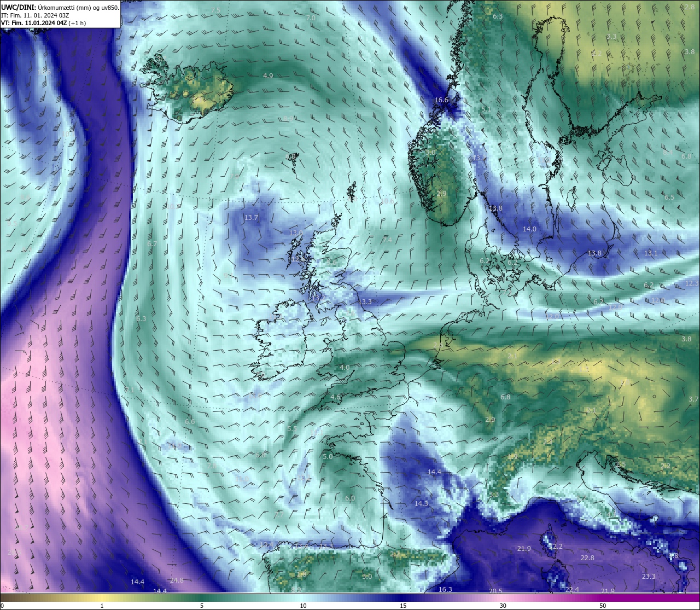Click the 14.0 value over southern Sweden
Viewport: 700px width, 610px height.
coord(529,229)
